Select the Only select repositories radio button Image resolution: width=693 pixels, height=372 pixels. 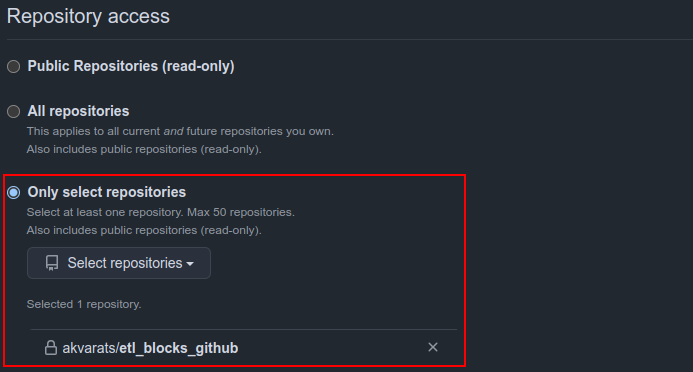point(14,193)
